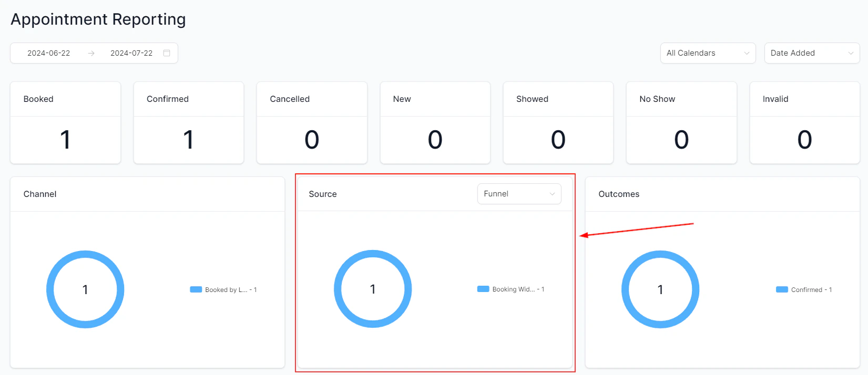Open the calendar icon in date range
Viewport: 868px width, 375px height.
[x=167, y=53]
